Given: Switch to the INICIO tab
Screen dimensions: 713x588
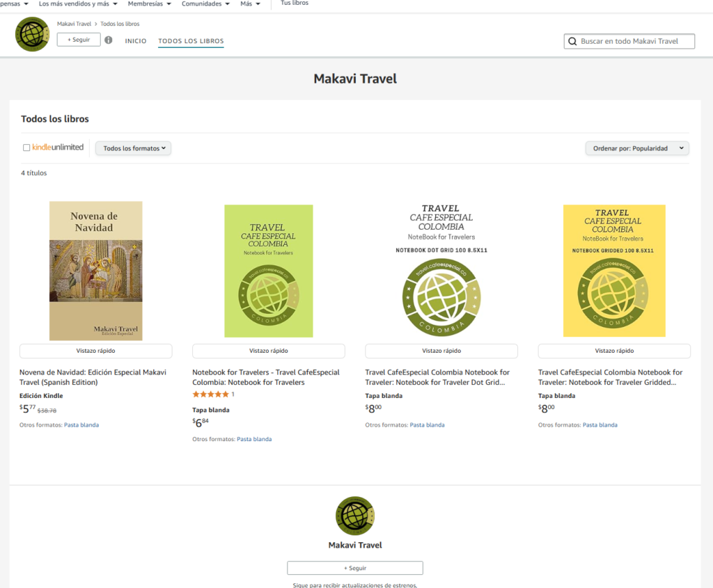Looking at the screenshot, I should [x=136, y=41].
